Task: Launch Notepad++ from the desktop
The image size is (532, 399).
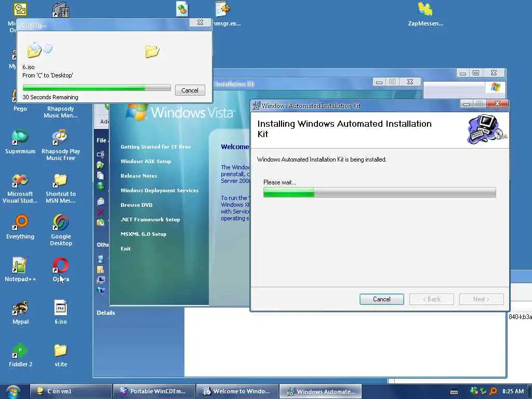Action: pyautogui.click(x=20, y=270)
